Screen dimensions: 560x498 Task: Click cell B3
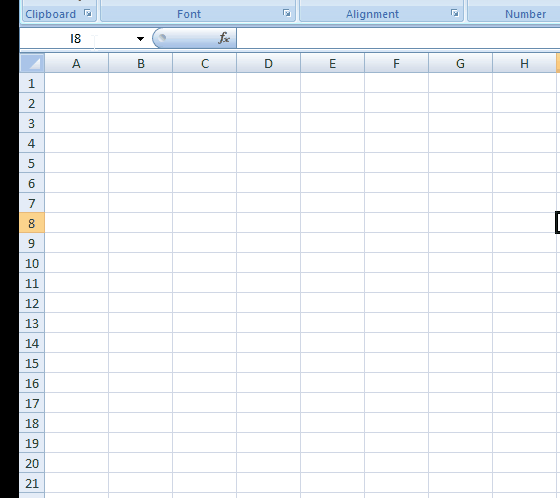[141, 123]
